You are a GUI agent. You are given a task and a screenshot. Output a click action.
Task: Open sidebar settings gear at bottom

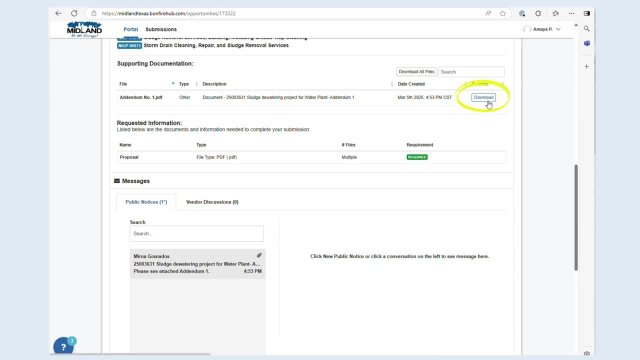tap(587, 353)
